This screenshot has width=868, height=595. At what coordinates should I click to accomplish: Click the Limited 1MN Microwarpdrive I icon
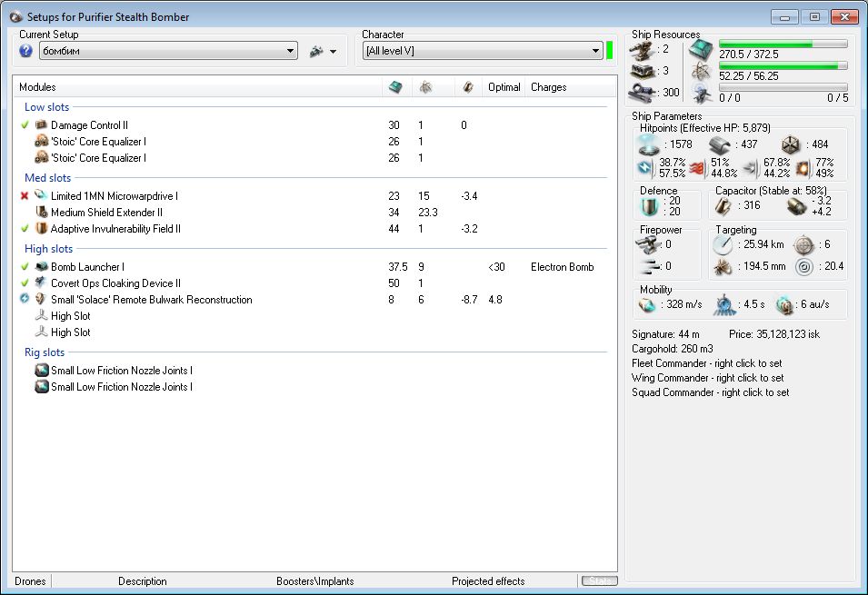(x=41, y=195)
